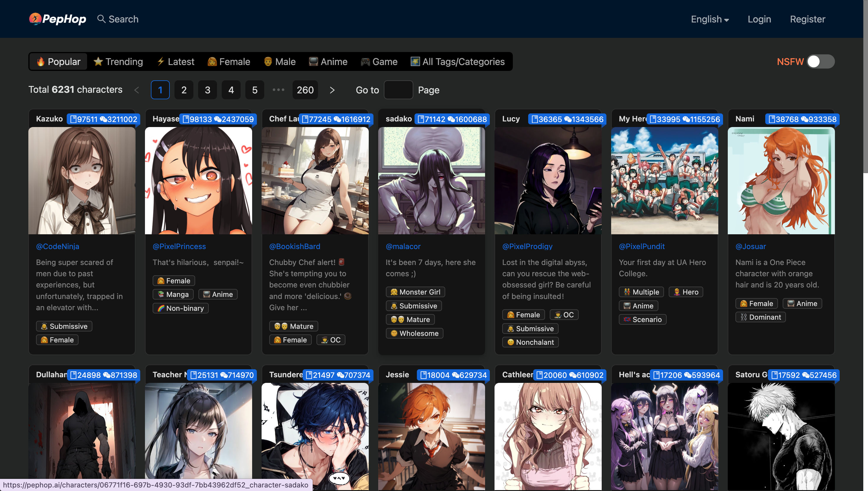
Task: Click the previous page arrow
Action: pos(137,90)
